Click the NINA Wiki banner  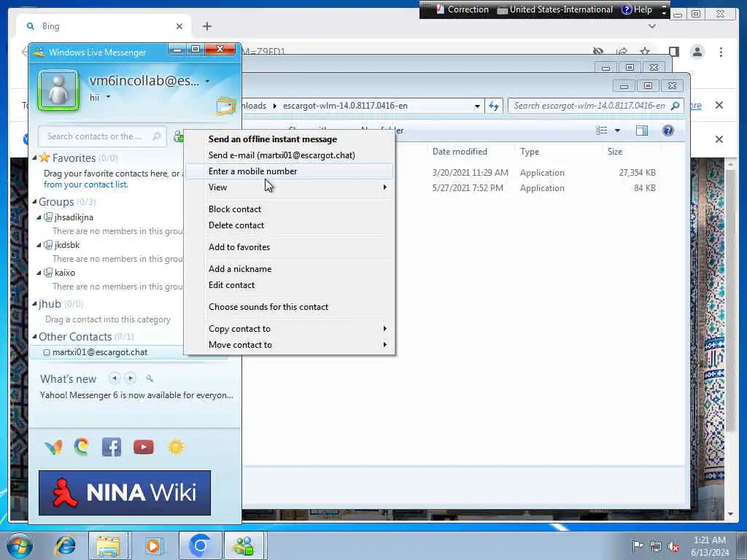tap(124, 493)
